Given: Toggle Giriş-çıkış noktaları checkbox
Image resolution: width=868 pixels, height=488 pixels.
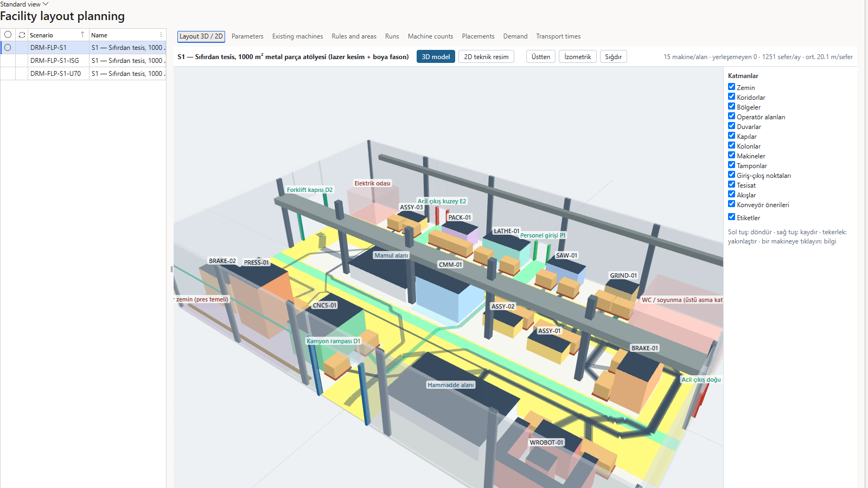Looking at the screenshot, I should 731,175.
